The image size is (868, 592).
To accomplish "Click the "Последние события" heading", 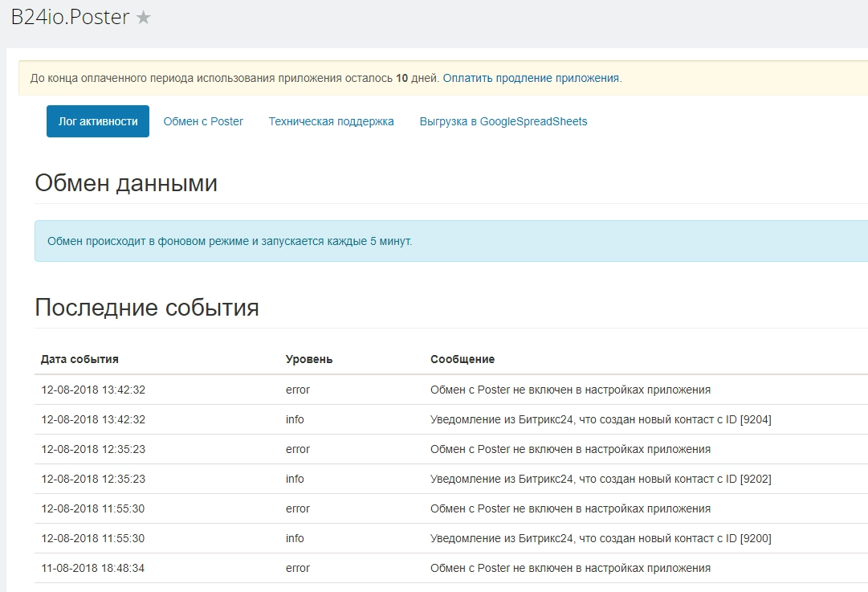I will pyautogui.click(x=146, y=308).
